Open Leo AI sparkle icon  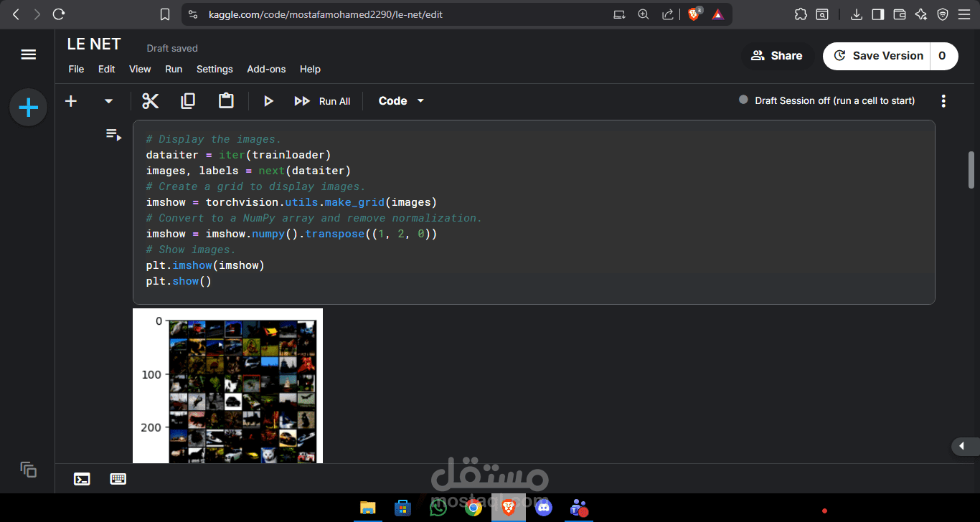coord(921,14)
